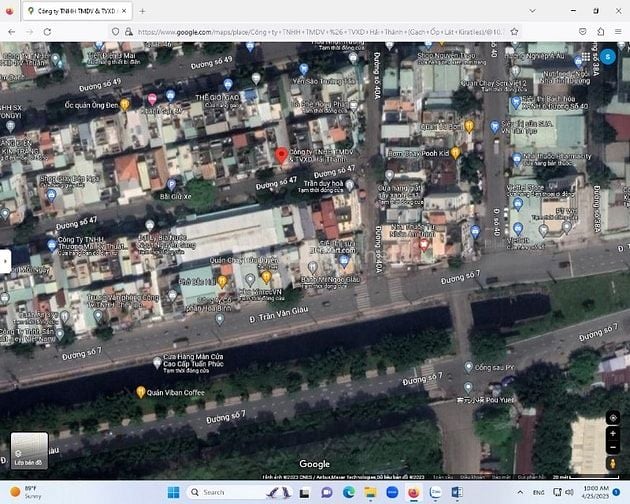Open File Explorer from the taskbar

(370, 492)
